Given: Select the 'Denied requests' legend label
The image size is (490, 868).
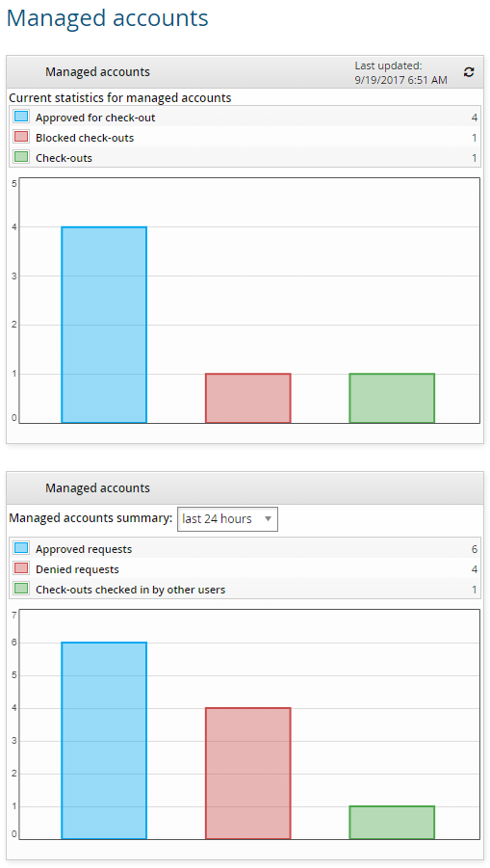Looking at the screenshot, I should pyautogui.click(x=77, y=569).
